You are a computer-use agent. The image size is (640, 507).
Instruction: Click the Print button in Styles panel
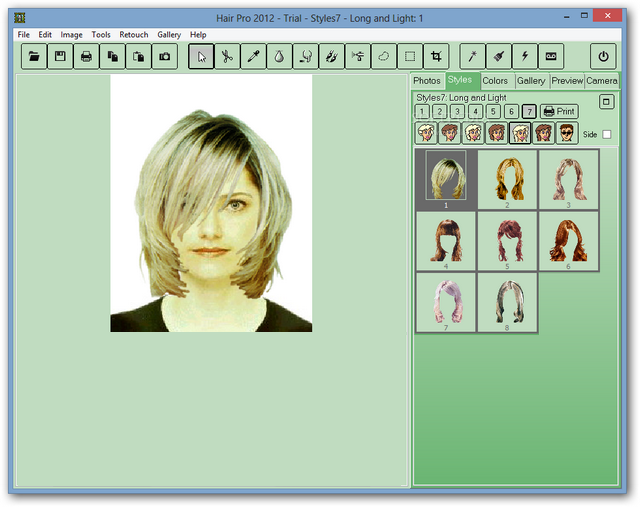559,112
